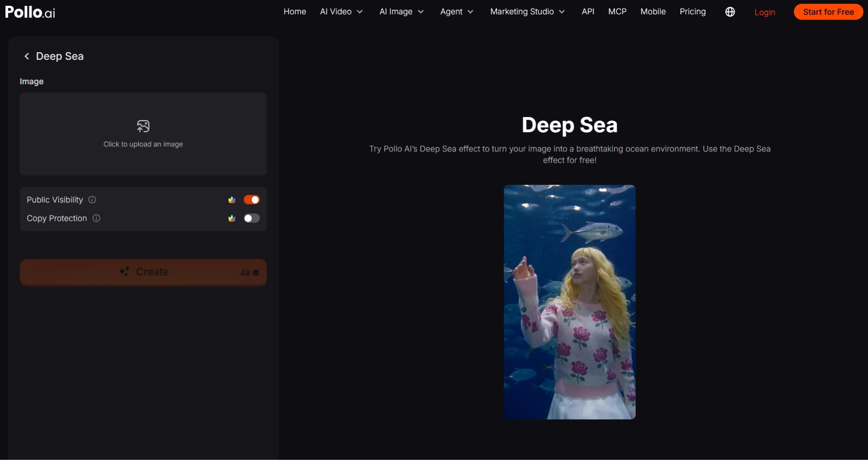Open the API menu item

tap(588, 12)
